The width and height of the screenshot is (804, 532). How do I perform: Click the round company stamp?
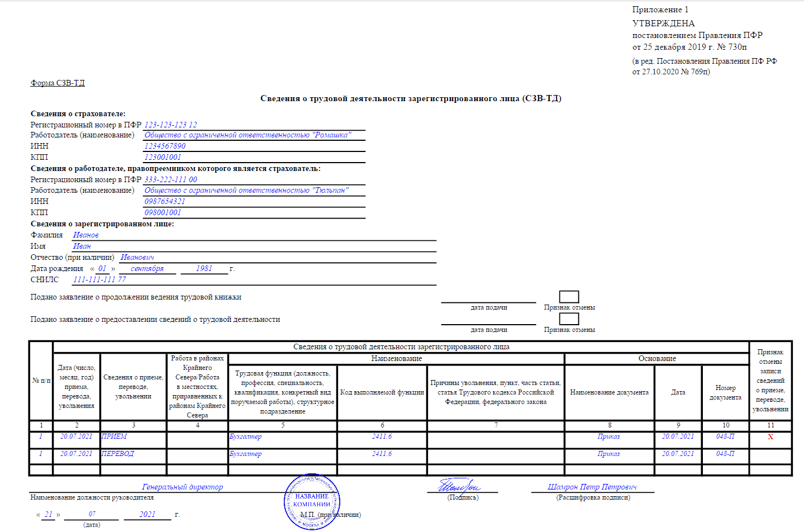(312, 501)
